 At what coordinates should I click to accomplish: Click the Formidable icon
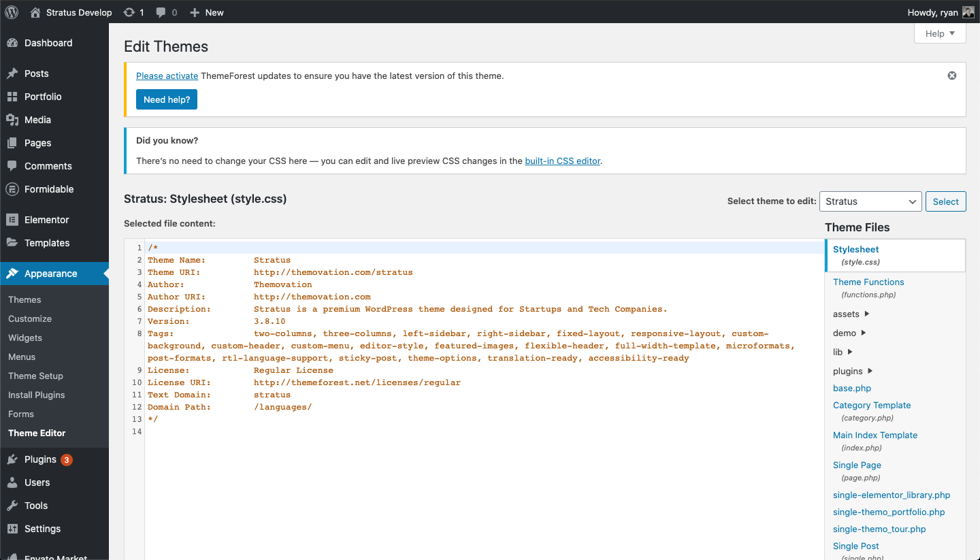[12, 189]
